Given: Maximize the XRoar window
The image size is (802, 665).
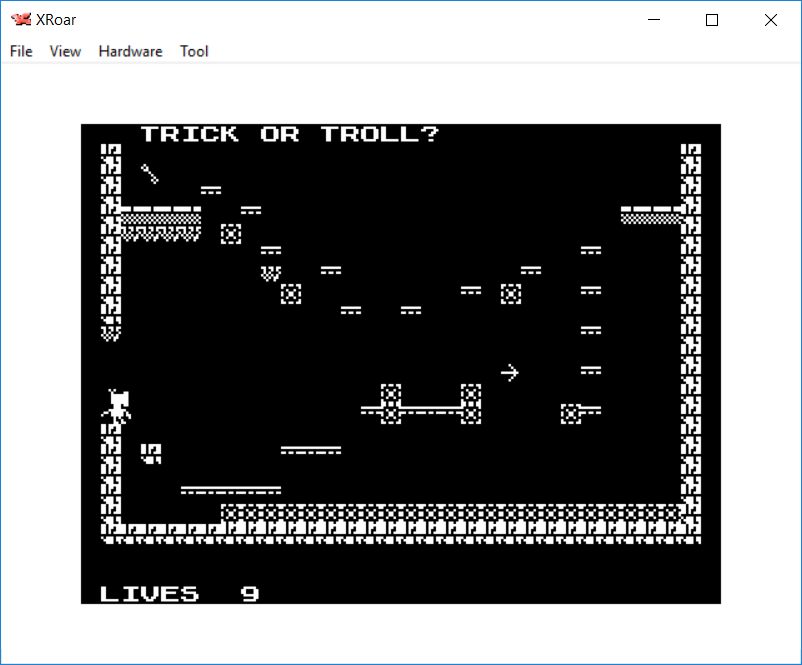Looking at the screenshot, I should click(712, 20).
